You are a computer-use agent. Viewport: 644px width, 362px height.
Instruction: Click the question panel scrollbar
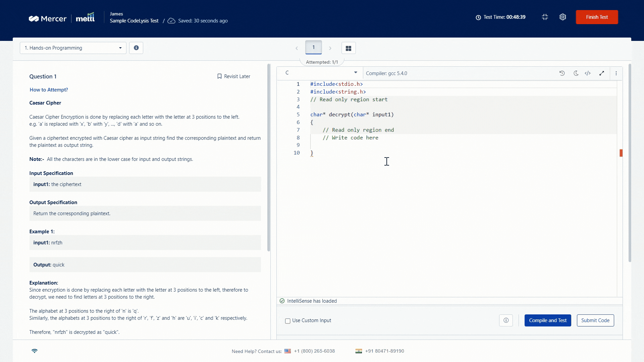[x=268, y=158]
